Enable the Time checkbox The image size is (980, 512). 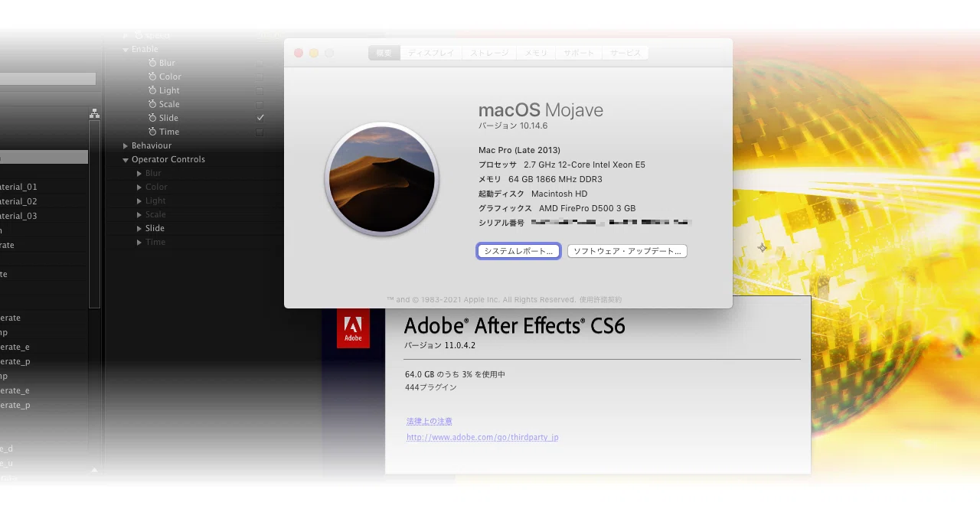(x=260, y=132)
